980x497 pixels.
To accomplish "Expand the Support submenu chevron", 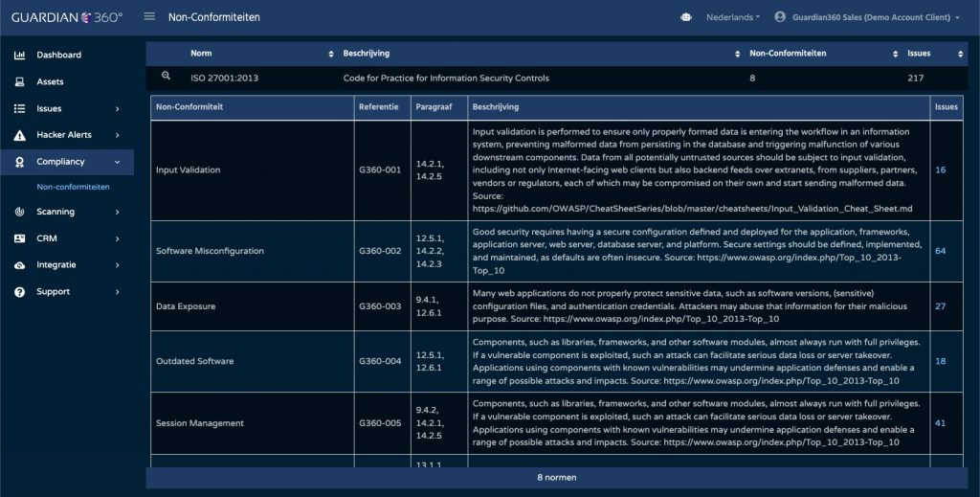I will (x=117, y=292).
